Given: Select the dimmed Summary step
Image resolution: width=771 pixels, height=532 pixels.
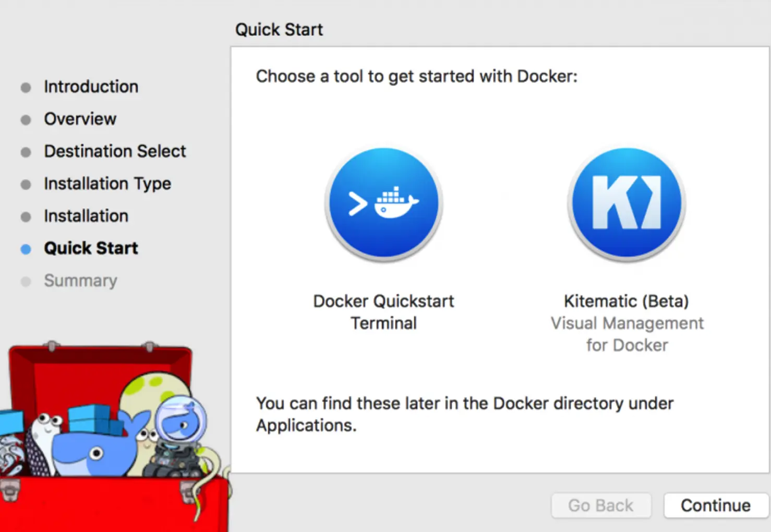Looking at the screenshot, I should 80,281.
